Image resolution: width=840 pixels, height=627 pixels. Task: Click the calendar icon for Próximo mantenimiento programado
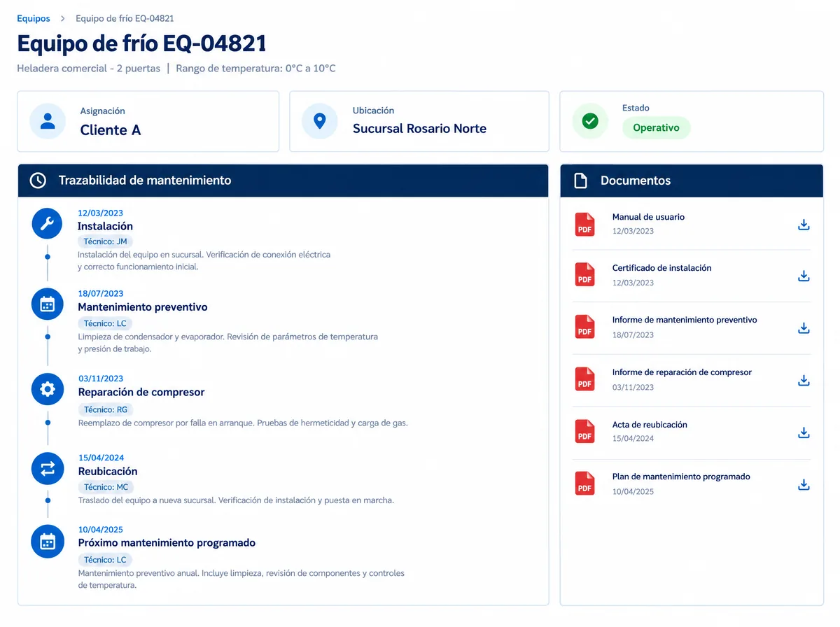coord(48,542)
